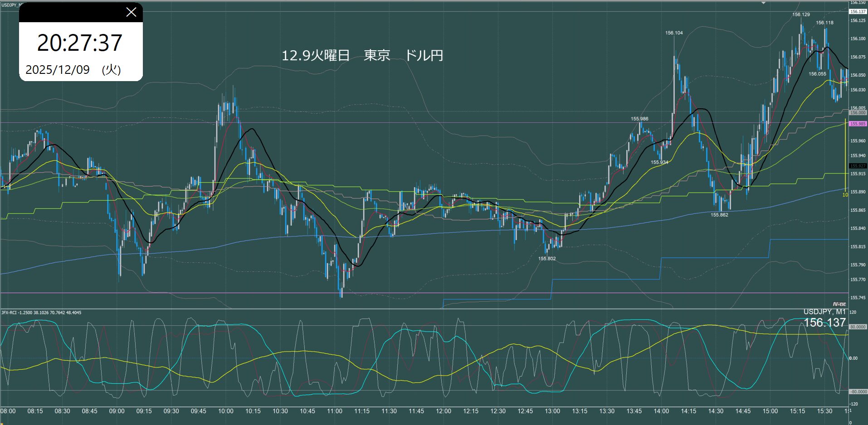Close the clock widget with X
The height and width of the screenshot is (425, 868).
(131, 12)
